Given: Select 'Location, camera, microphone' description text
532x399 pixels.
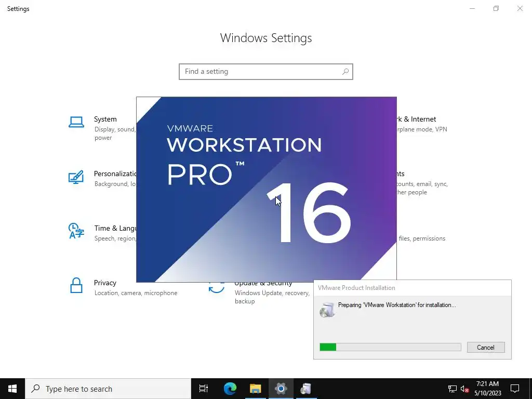Looking at the screenshot, I should [136, 293].
